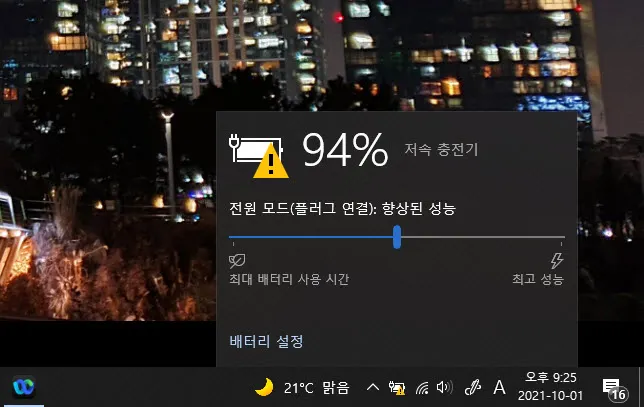Expand hidden tray icons with the chevron
This screenshot has width=644, height=407.
[373, 387]
